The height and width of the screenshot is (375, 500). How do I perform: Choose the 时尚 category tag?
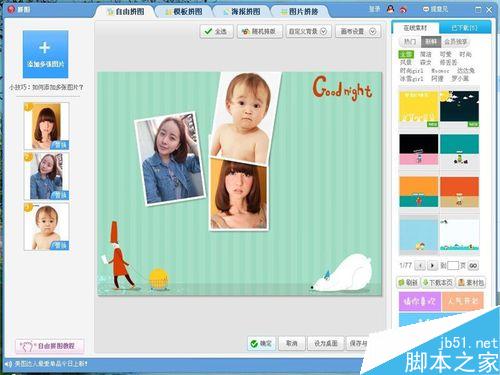coord(465,54)
